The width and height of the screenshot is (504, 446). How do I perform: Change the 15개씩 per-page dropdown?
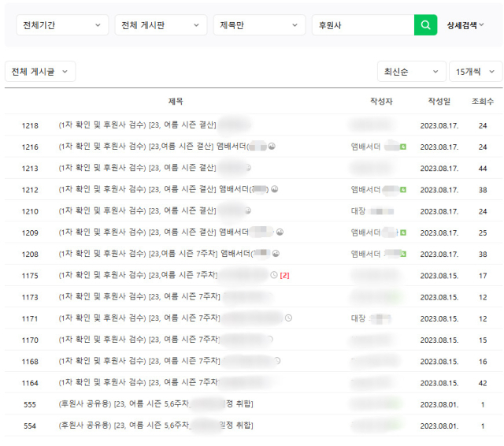pyautogui.click(x=475, y=72)
